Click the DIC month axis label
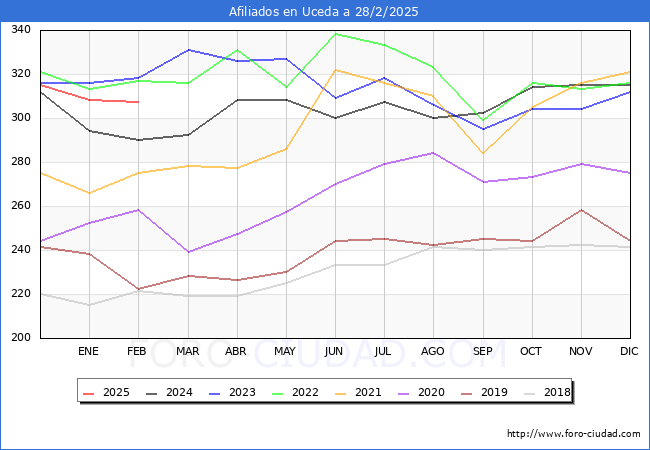650x450 pixels. [x=629, y=351]
